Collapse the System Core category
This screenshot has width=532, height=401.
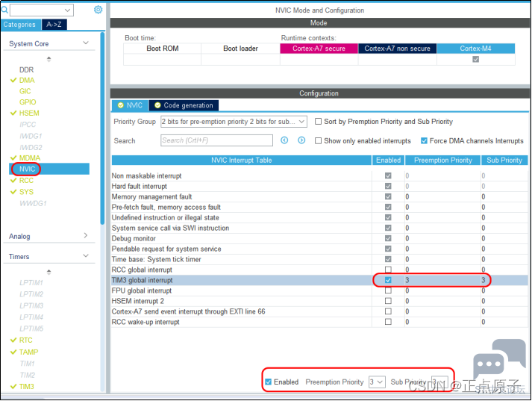(x=86, y=43)
